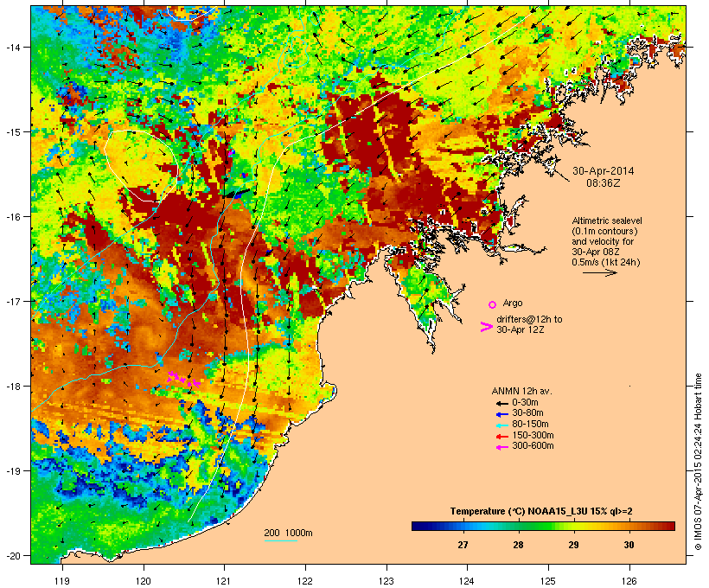Screen dimensions: 709x588
Task: Click the '200 1000m' depth contour label
Action: pyautogui.click(x=288, y=533)
